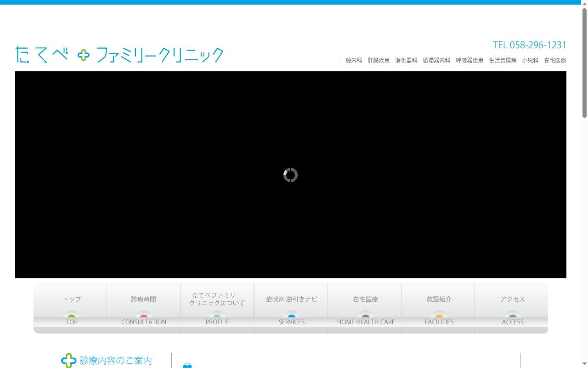Image resolution: width=588 pixels, height=368 pixels.
Task: Click the TEL 058-296-1231 phone number
Action: [530, 45]
